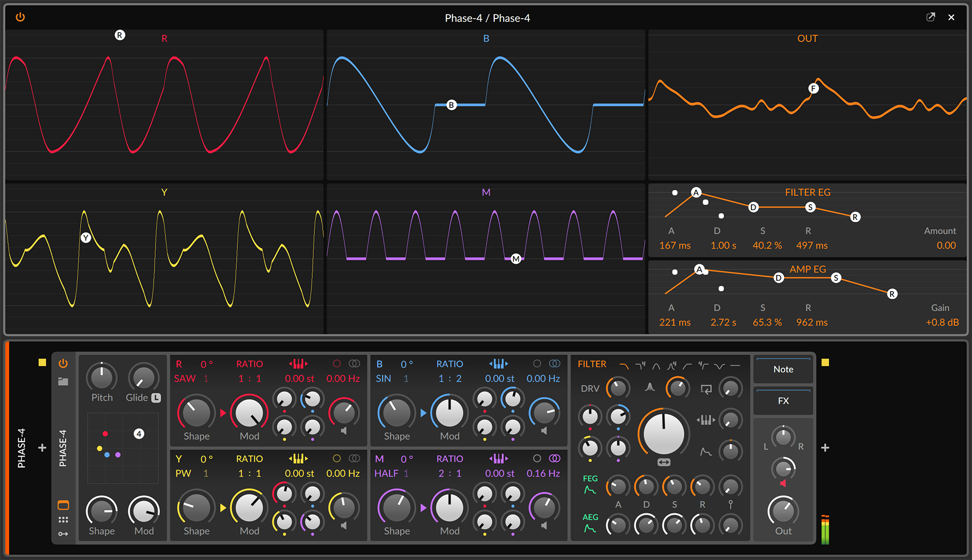
Task: Click the filter feedback loop icon
Action: [x=706, y=389]
